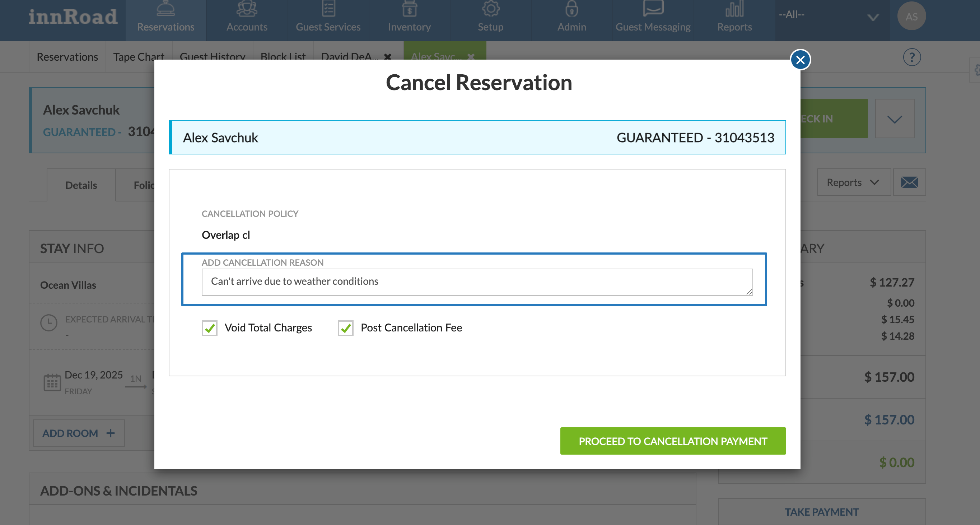
Task: Click the Reservations bell icon in top navigation
Action: click(x=165, y=8)
